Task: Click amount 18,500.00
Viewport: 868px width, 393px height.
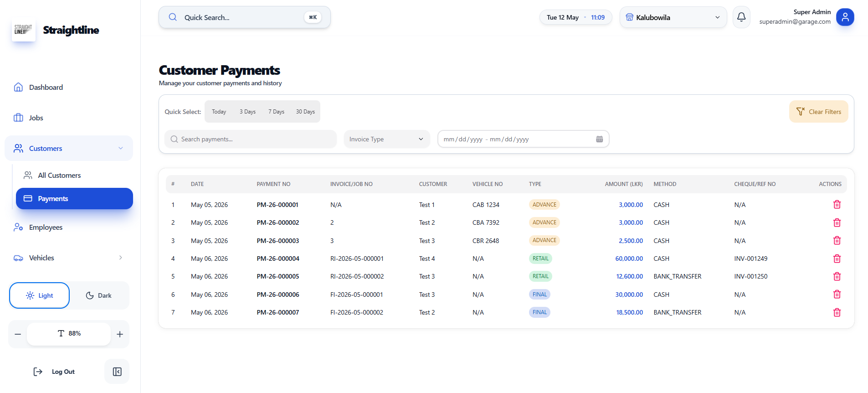Action: pyautogui.click(x=629, y=312)
